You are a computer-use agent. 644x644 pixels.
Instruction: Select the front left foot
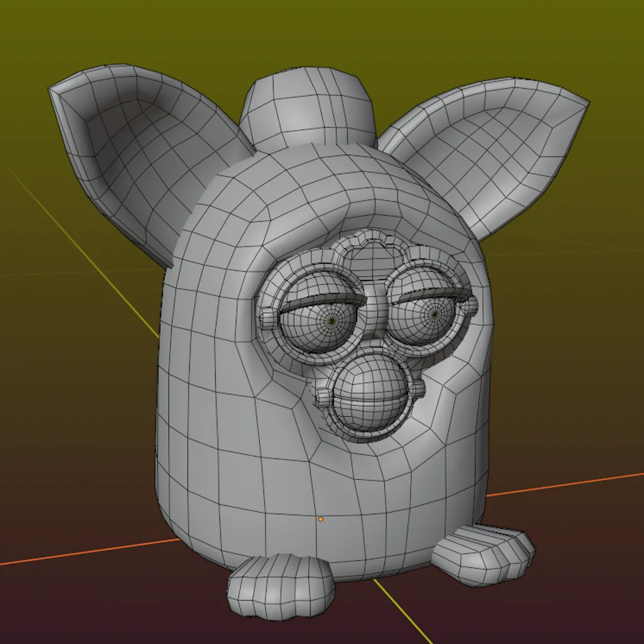click(x=281, y=587)
